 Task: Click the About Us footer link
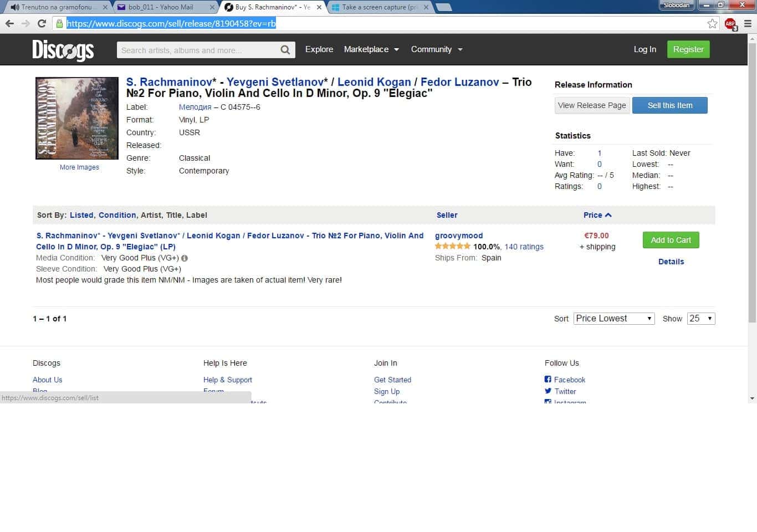pyautogui.click(x=47, y=380)
